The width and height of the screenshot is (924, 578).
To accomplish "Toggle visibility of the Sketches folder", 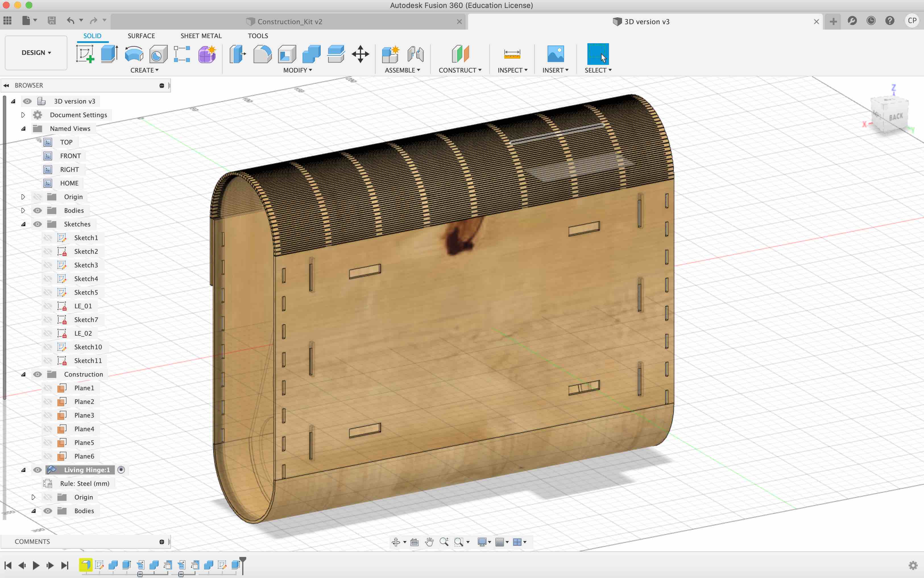I will (38, 224).
